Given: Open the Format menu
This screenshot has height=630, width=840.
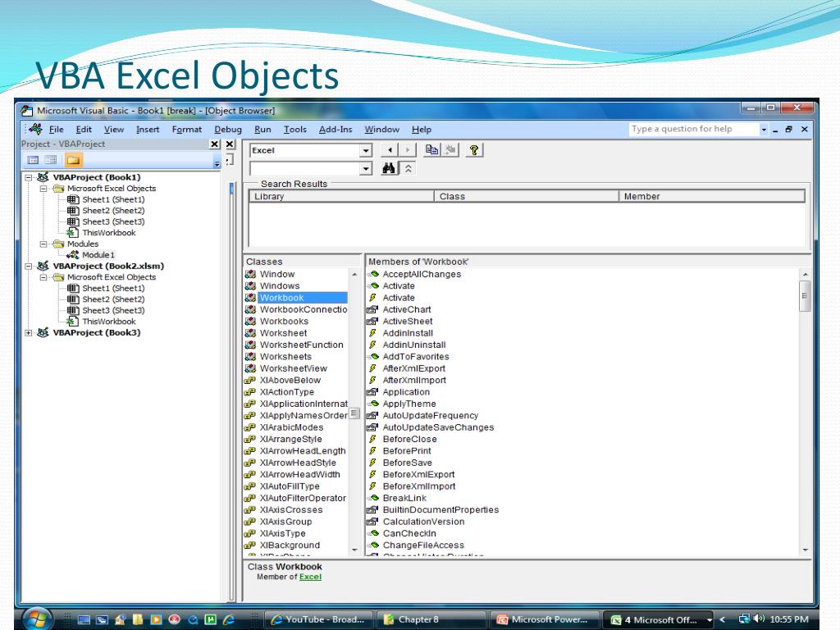Looking at the screenshot, I should [x=187, y=129].
